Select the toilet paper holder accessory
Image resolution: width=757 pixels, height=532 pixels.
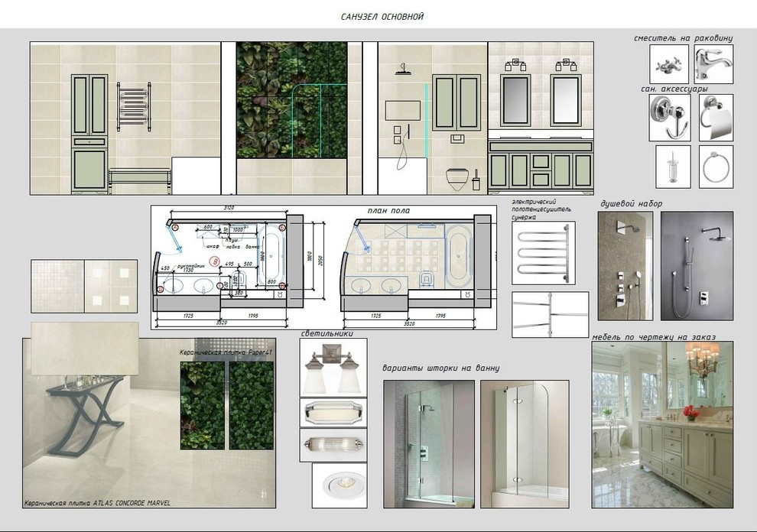click(x=716, y=118)
